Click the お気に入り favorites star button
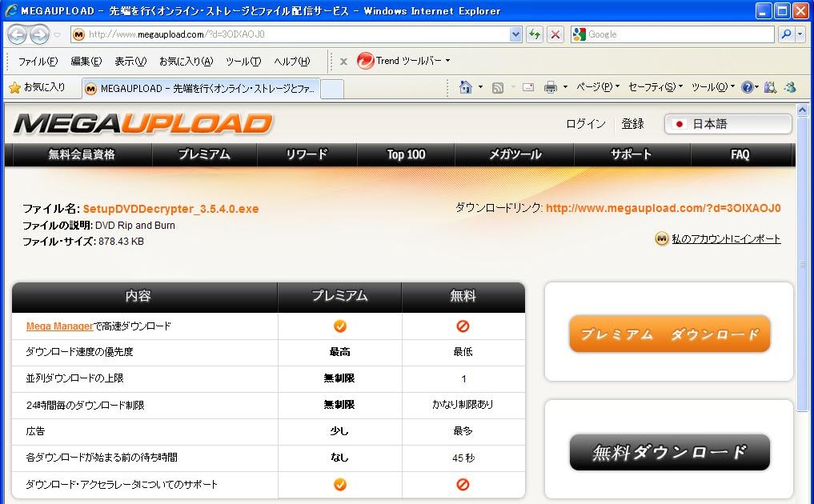The height and width of the screenshot is (504, 814). tap(37, 87)
